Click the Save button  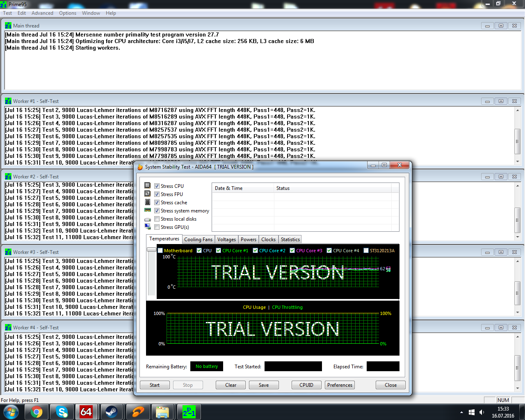(264, 385)
